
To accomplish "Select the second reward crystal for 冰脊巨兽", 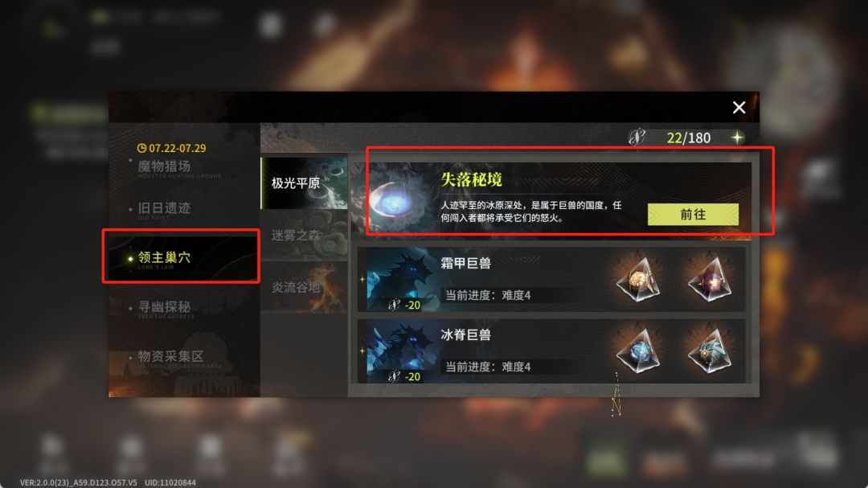I will (x=709, y=351).
